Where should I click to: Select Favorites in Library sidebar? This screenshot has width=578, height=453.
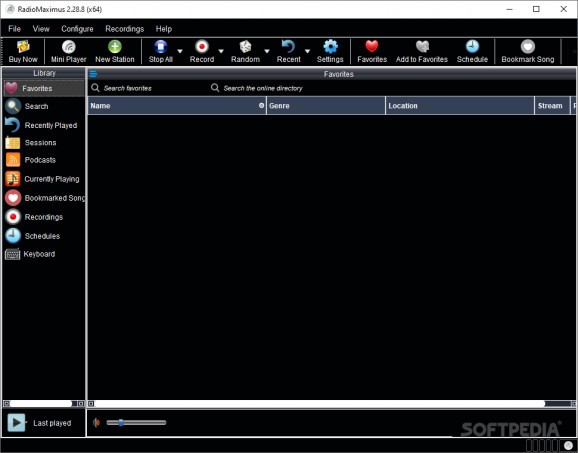pos(44,88)
